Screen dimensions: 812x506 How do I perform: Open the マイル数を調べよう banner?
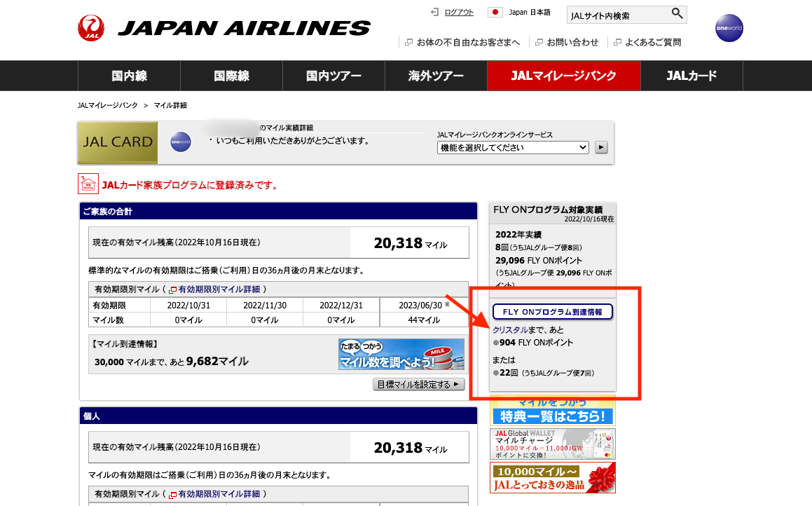[401, 355]
